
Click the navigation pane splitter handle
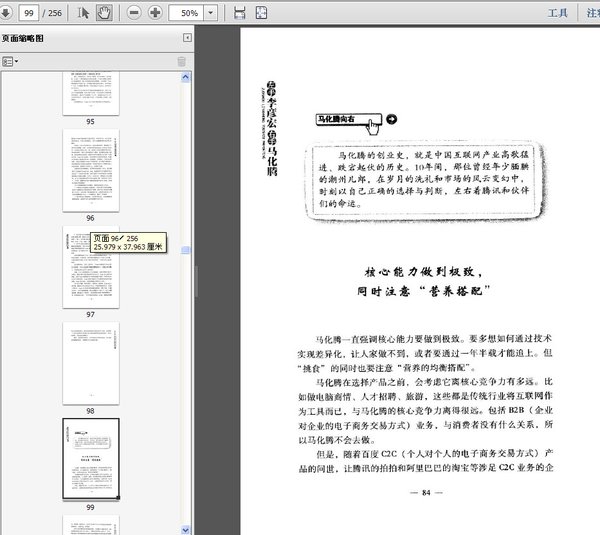pyautogui.click(x=196, y=281)
